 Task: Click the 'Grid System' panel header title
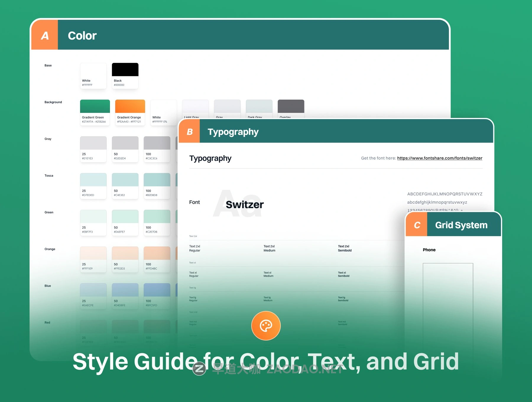[461, 225]
